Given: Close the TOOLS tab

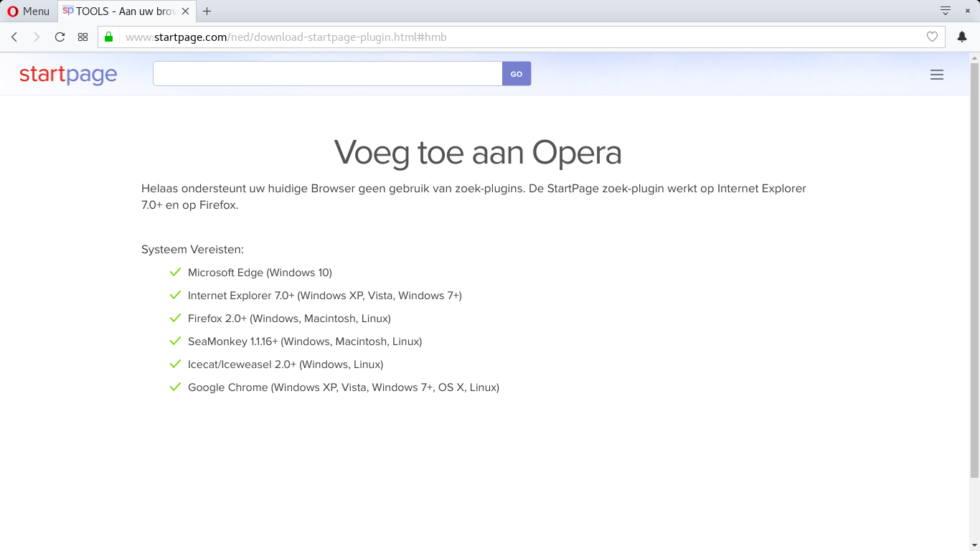Looking at the screenshot, I should click(185, 11).
